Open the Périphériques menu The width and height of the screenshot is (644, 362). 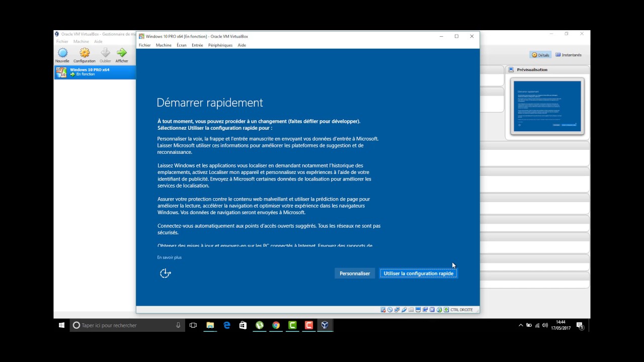click(220, 45)
